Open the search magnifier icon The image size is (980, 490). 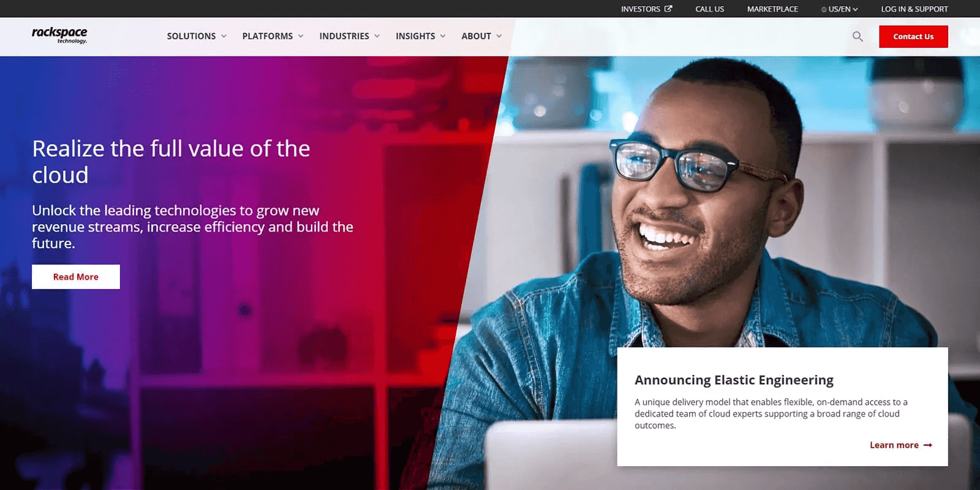pos(858,37)
